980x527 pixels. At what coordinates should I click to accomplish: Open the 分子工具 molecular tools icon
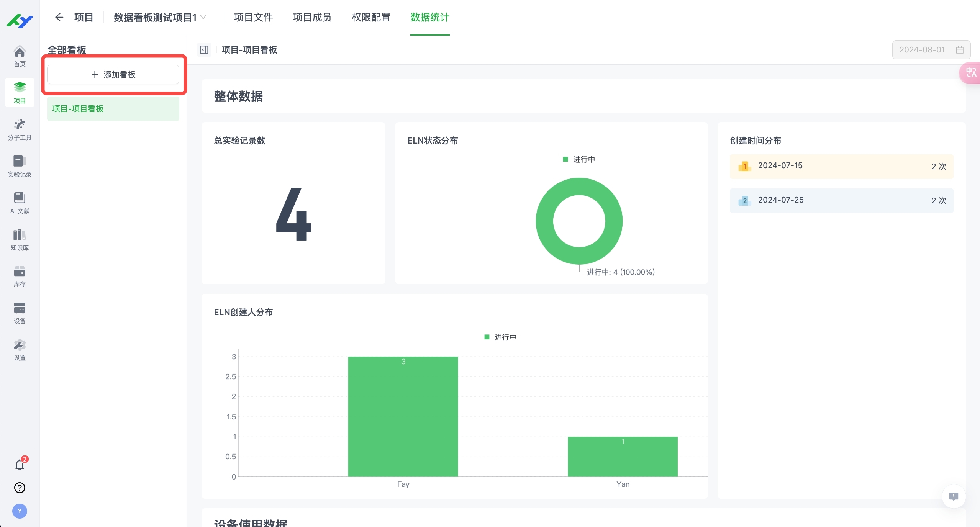pyautogui.click(x=20, y=129)
